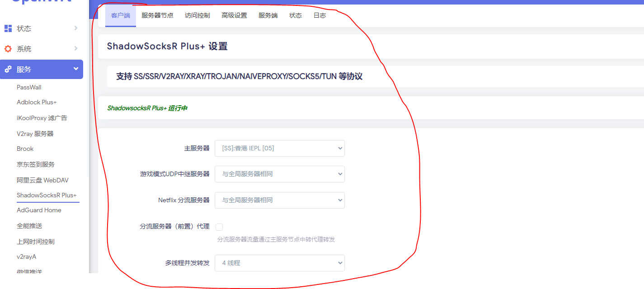Click the 服务 gears icon in sidebar

8,70
